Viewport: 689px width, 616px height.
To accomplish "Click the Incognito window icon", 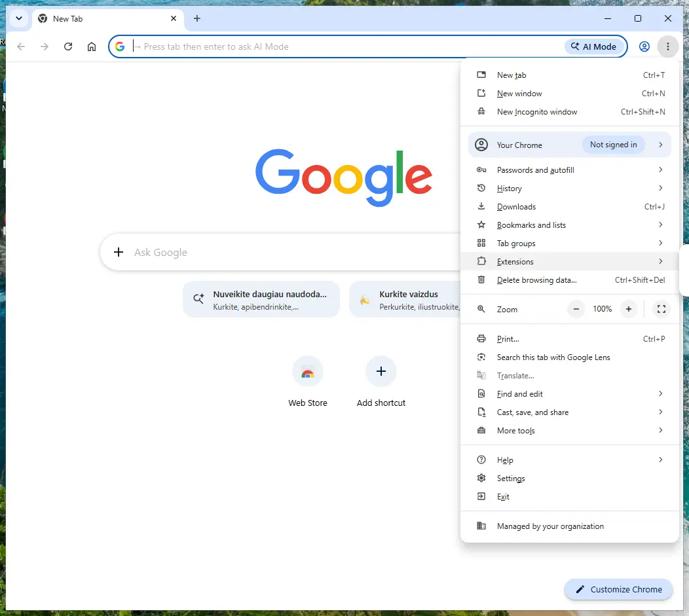I will click(x=481, y=111).
